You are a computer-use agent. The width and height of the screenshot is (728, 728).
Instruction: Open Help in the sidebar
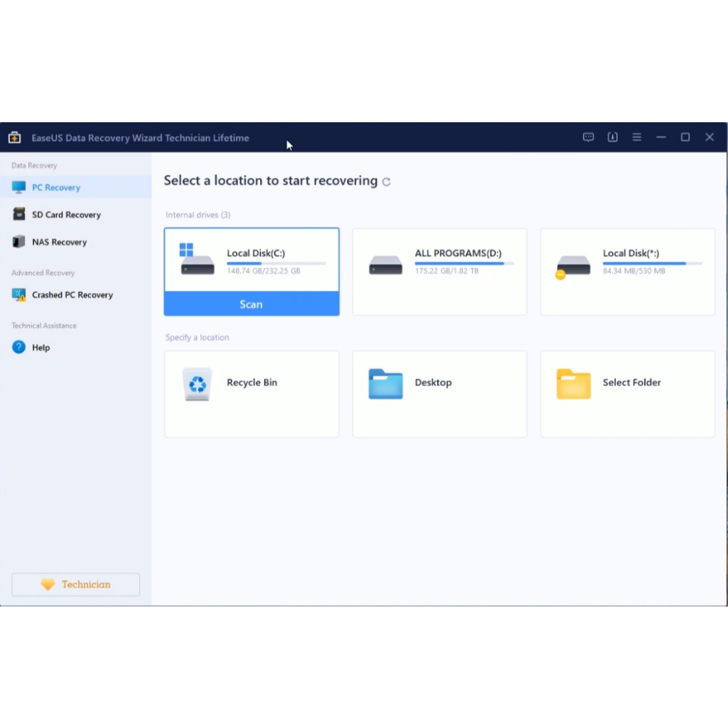point(75,347)
